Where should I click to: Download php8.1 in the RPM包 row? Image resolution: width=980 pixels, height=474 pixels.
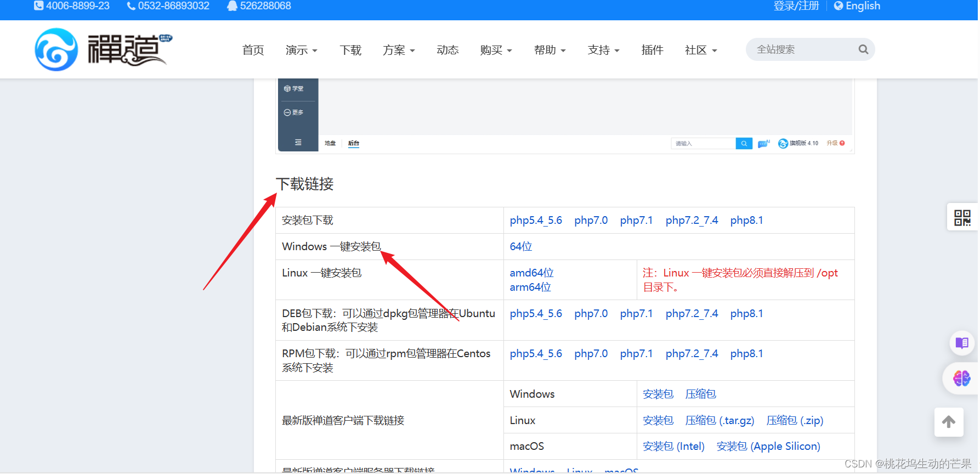746,353
